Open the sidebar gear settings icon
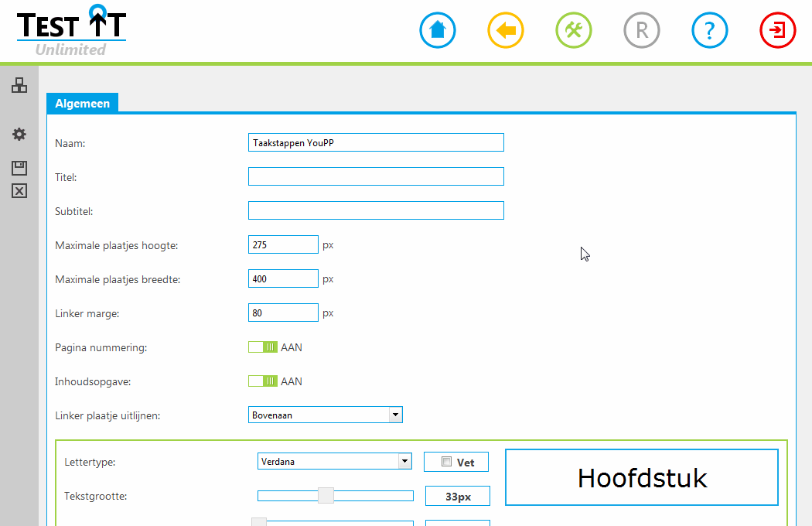The image size is (812, 526). coord(19,135)
